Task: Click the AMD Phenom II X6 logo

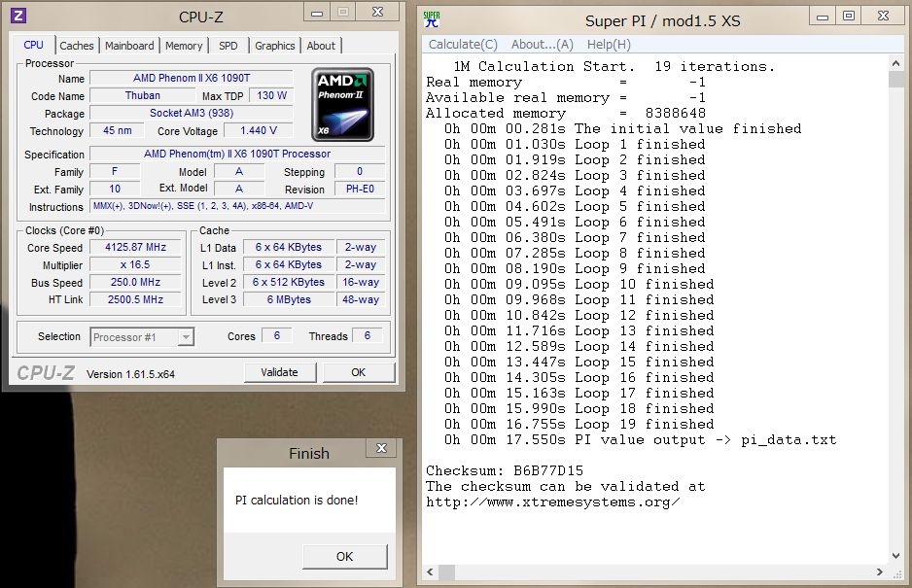Action: 342,105
